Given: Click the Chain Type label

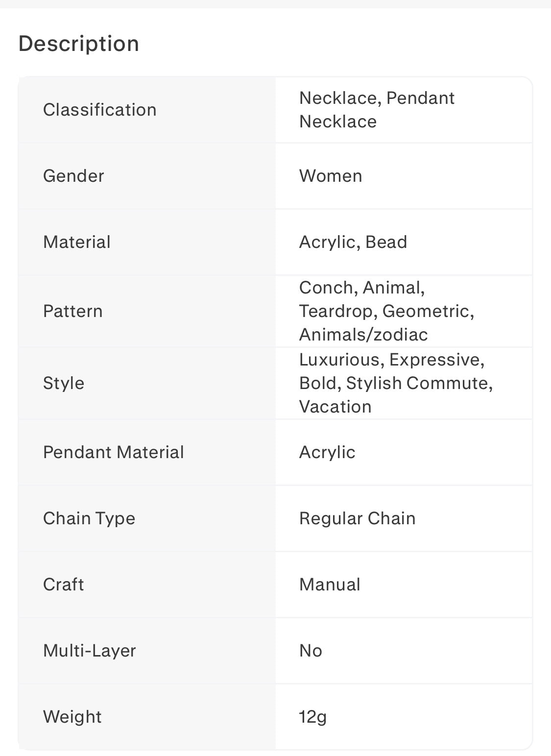Looking at the screenshot, I should (x=89, y=518).
